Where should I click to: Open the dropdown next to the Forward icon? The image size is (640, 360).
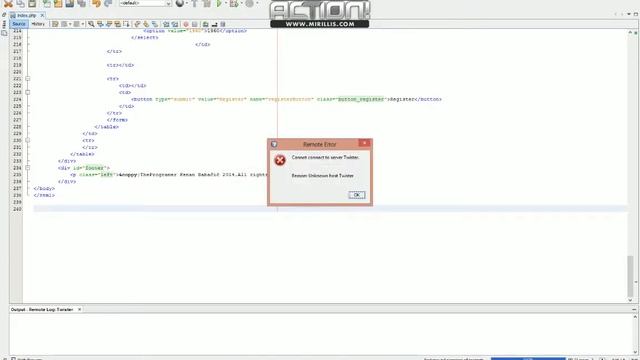(x=83, y=24)
